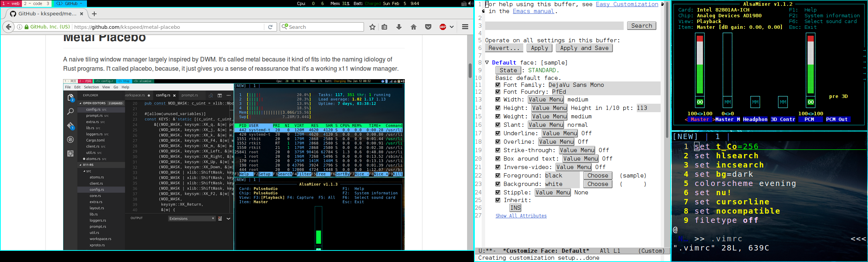Uncheck the Font Foundry checkbox

(x=498, y=92)
